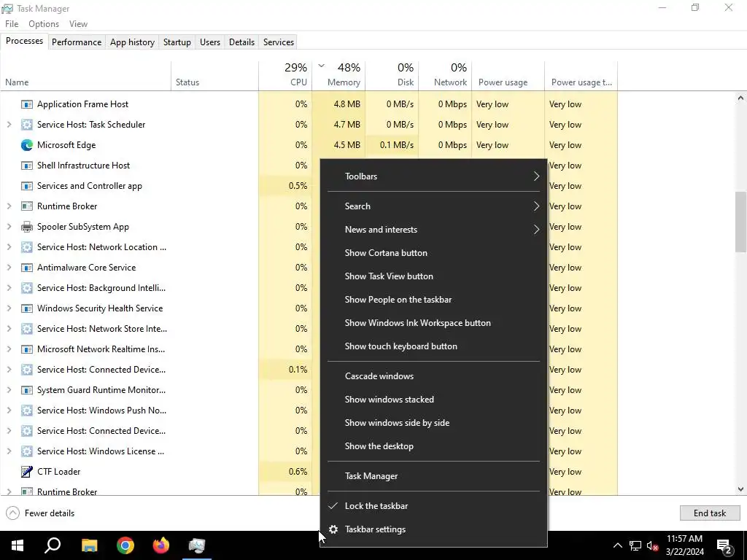
Task: Click the Services and Controller app icon
Action: [x=27, y=186]
